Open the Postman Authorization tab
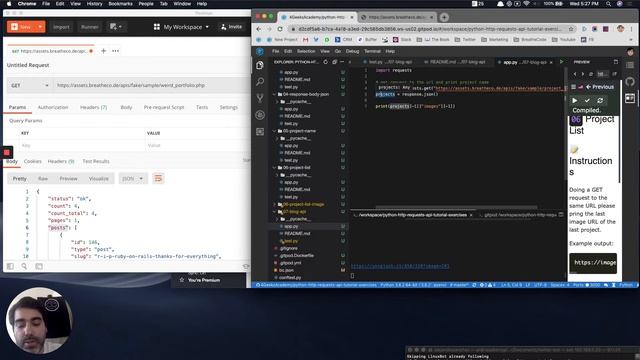 click(x=53, y=107)
